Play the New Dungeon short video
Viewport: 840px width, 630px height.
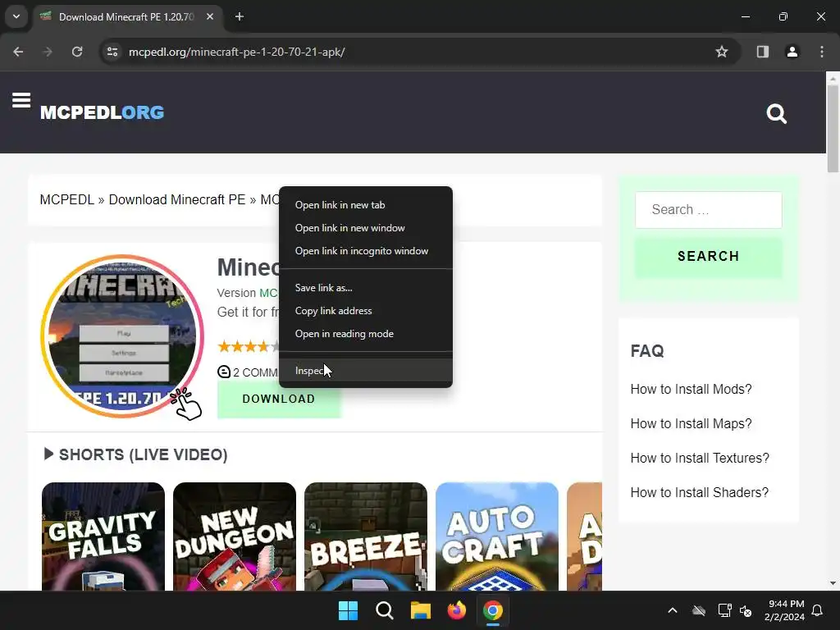point(235,536)
